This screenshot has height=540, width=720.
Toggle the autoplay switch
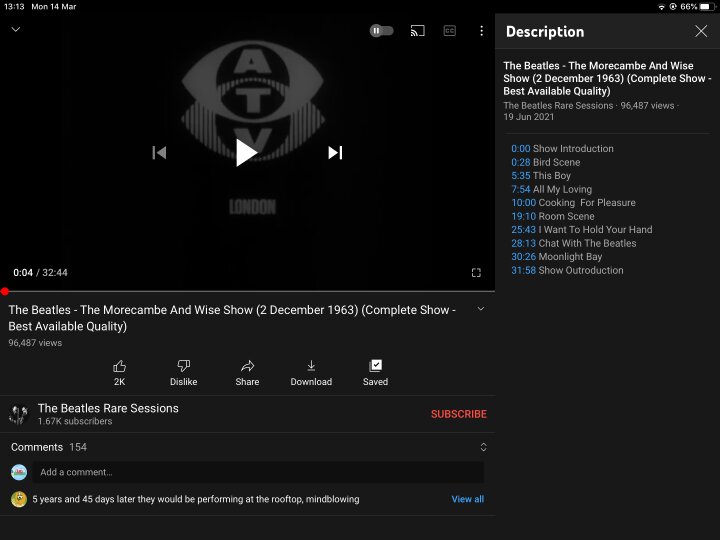click(381, 31)
